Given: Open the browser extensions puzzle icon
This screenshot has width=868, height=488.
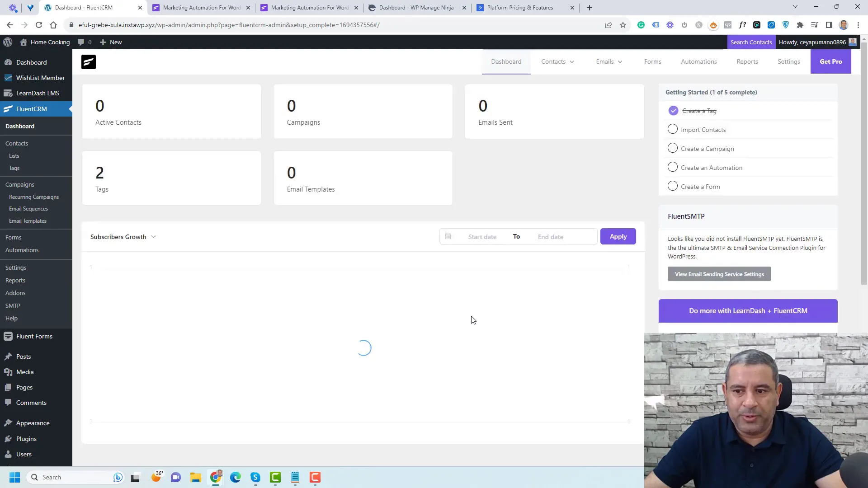Looking at the screenshot, I should point(800,25).
